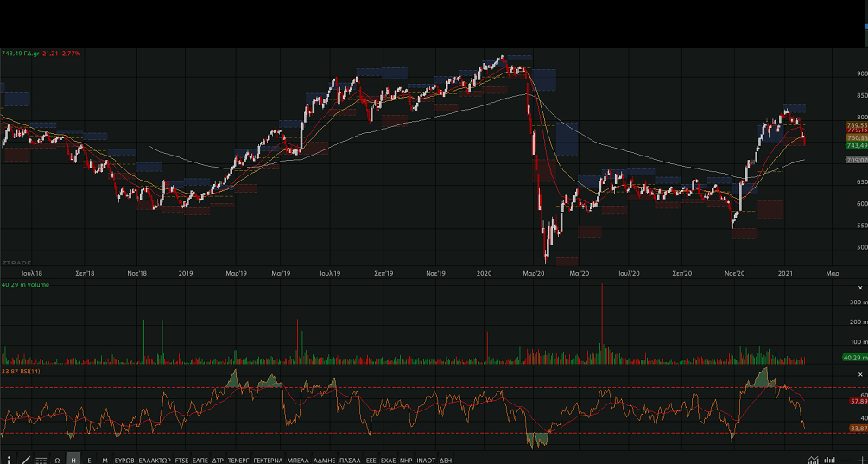
Task: Zoom out with the minus icon
Action: (845, 460)
